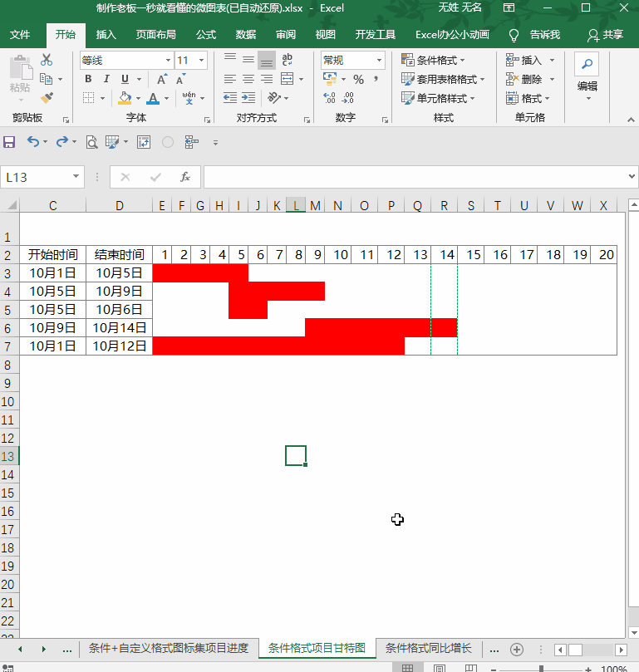Increase decimal places
The width and height of the screenshot is (639, 672).
(x=329, y=98)
